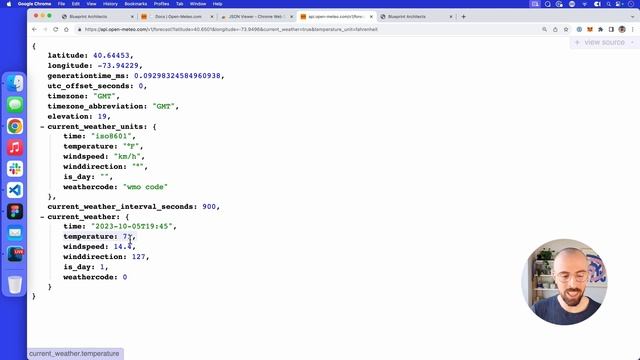Image resolution: width=640 pixels, height=360 pixels.
Task: Open the Window menu
Action: point(198,4)
